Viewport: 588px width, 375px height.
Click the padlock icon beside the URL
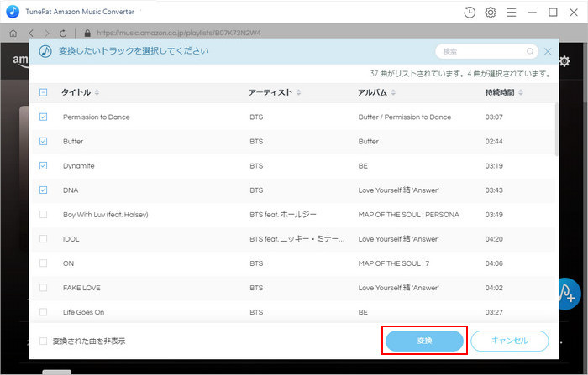(x=87, y=34)
